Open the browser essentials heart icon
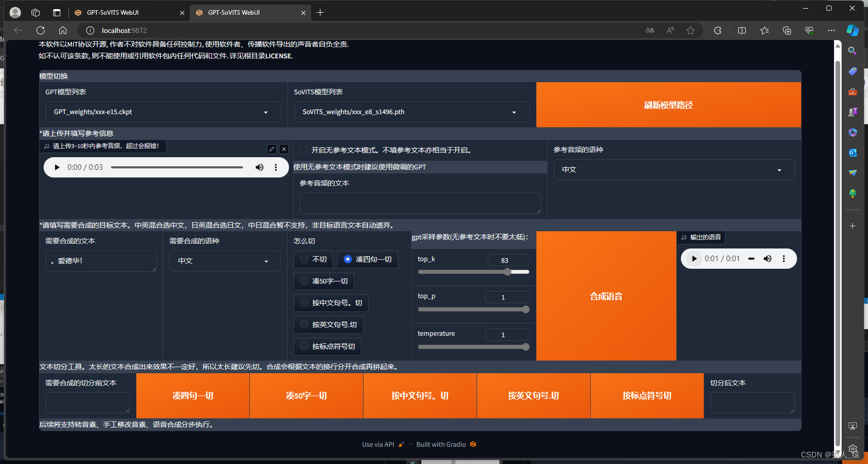 [x=809, y=30]
